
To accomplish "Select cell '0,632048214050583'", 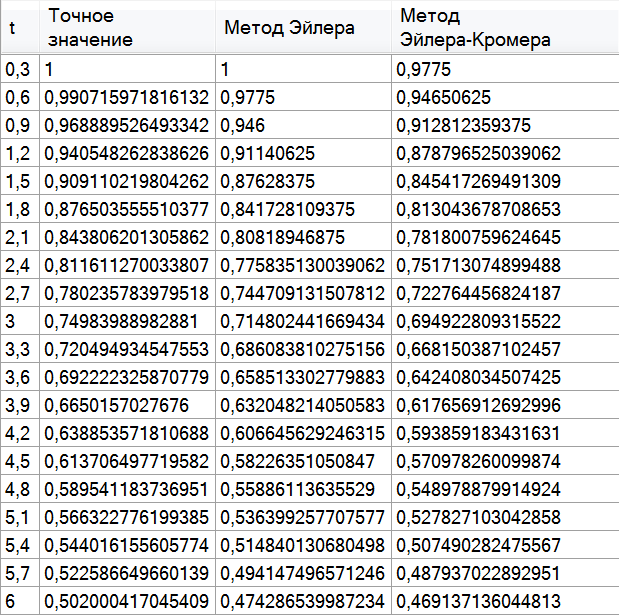I will point(303,405).
